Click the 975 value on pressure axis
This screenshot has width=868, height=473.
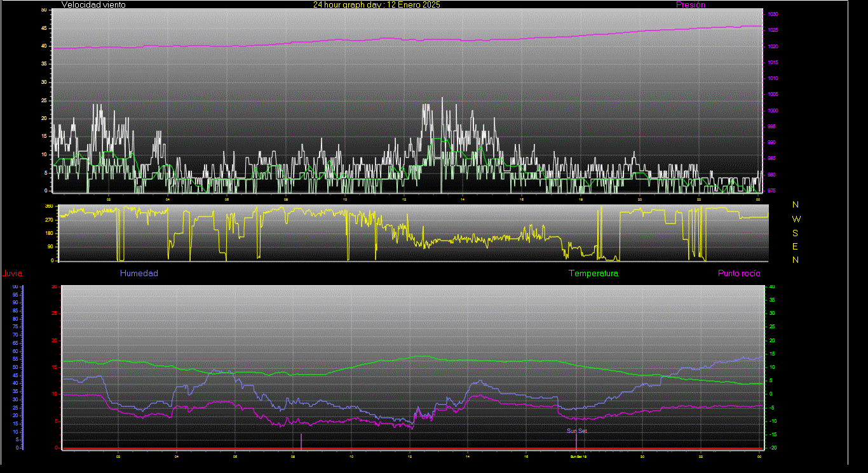click(x=771, y=190)
